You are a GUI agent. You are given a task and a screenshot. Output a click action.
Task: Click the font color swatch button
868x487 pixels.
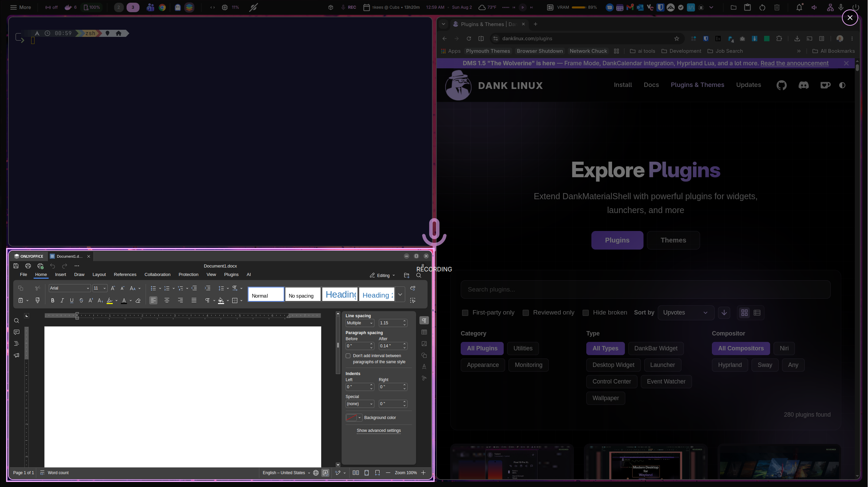(x=124, y=300)
